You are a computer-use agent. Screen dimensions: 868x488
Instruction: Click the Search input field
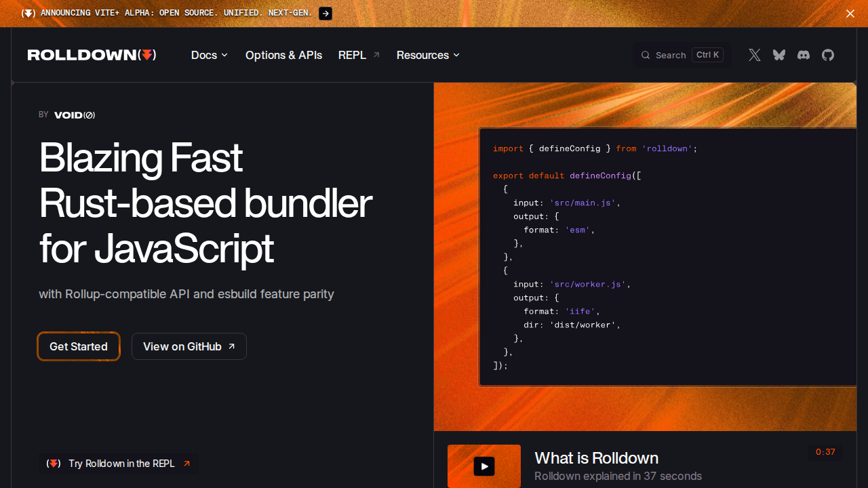pos(682,55)
